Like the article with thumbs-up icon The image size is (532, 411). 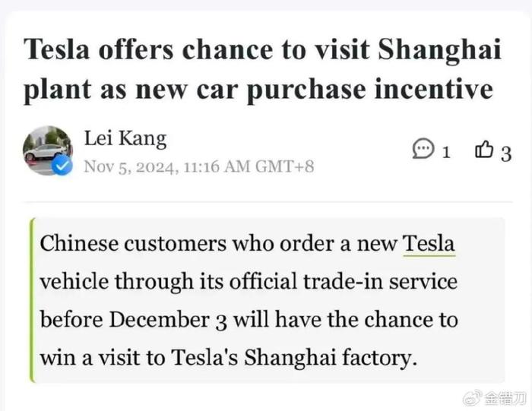coord(484,149)
